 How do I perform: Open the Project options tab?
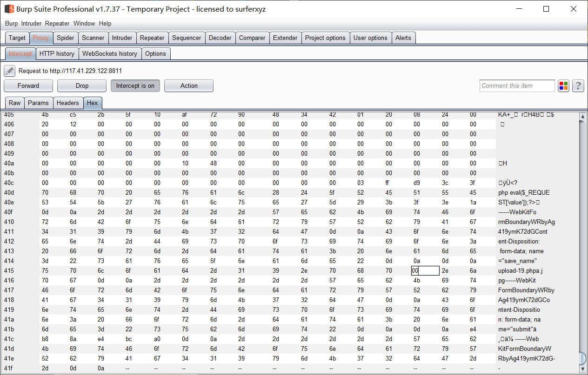click(325, 38)
